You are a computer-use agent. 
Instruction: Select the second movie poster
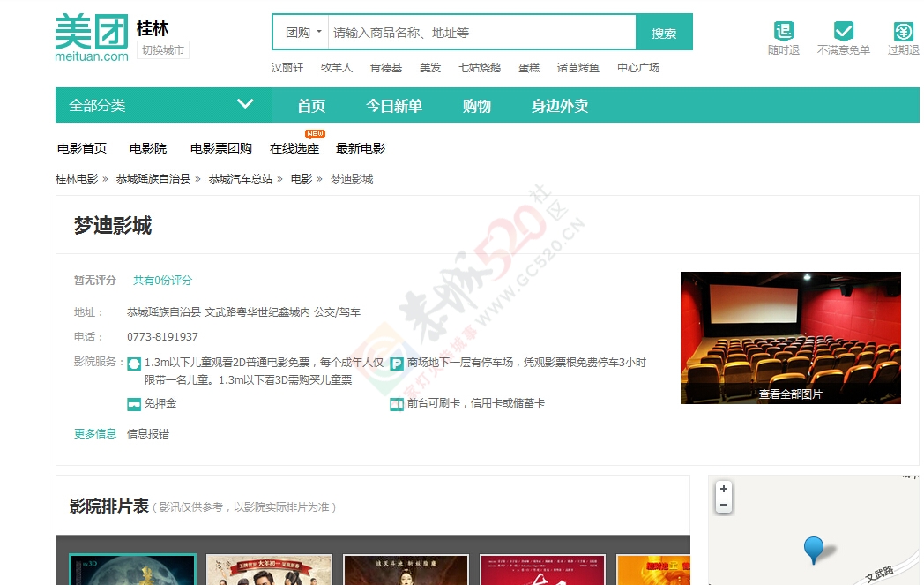269,570
